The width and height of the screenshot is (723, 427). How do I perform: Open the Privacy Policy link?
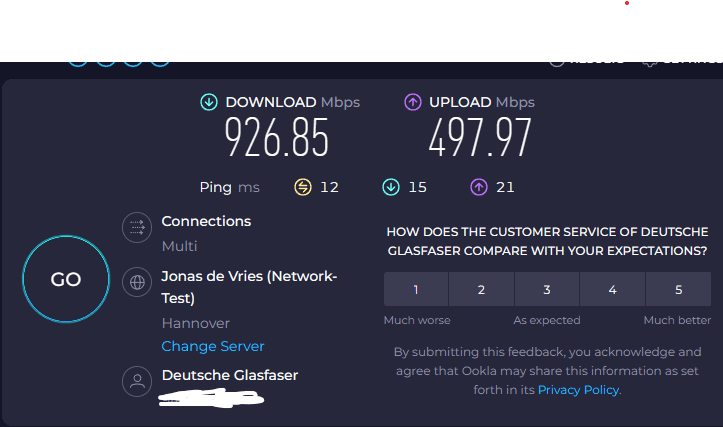(579, 390)
